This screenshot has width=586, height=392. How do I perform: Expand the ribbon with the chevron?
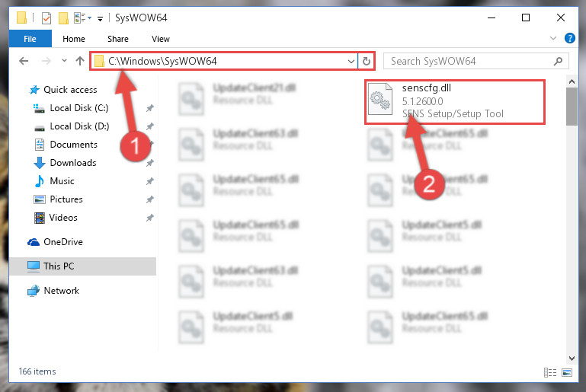tap(553, 38)
